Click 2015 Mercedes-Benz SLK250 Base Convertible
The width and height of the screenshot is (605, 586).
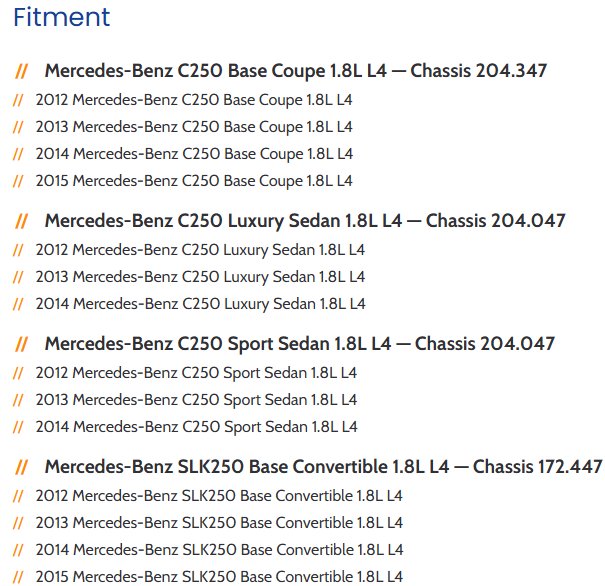[219, 576]
